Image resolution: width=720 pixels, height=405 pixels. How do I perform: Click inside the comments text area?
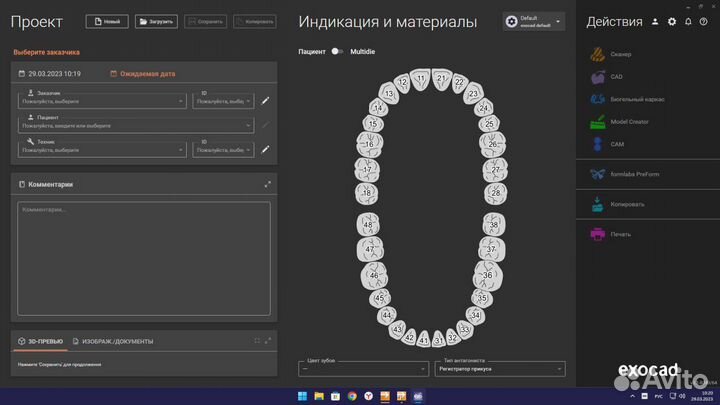(144, 259)
